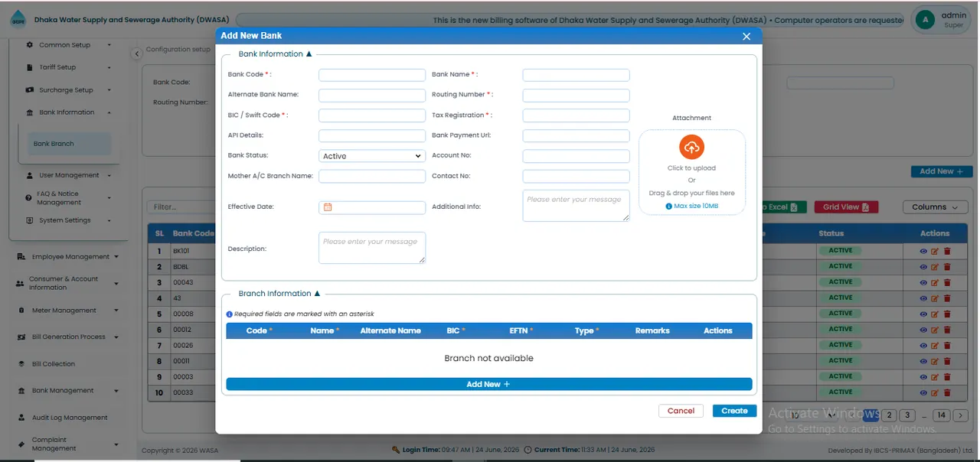This screenshot has width=980, height=462.
Task: Collapse the sidebar with the arrow icon
Action: click(x=136, y=54)
